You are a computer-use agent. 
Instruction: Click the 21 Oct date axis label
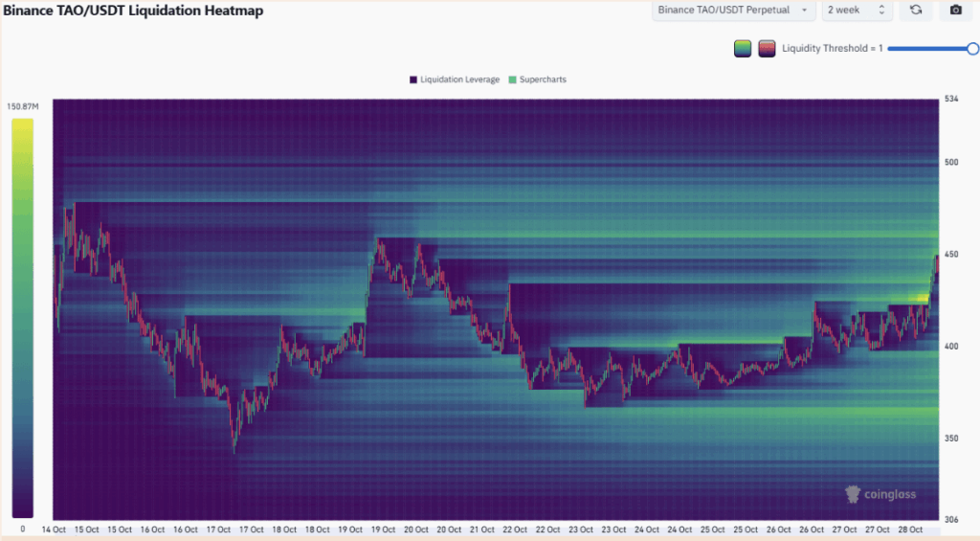click(x=482, y=530)
